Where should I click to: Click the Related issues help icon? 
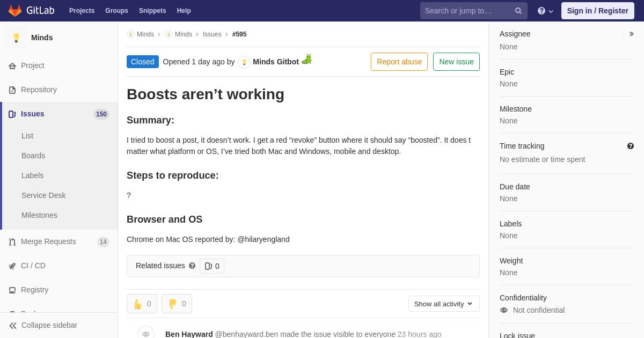pyautogui.click(x=192, y=266)
